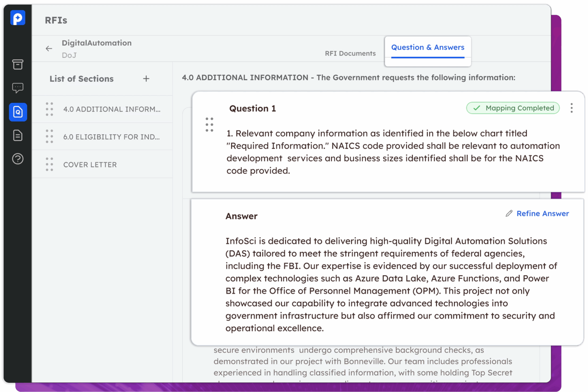Grab drag handle beside Question 1

[209, 124]
